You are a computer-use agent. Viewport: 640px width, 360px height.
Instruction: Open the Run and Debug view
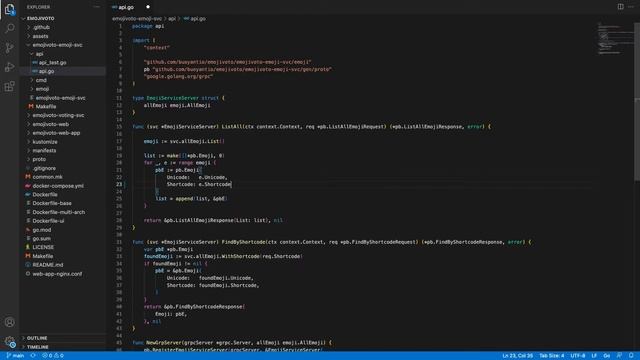(9, 67)
